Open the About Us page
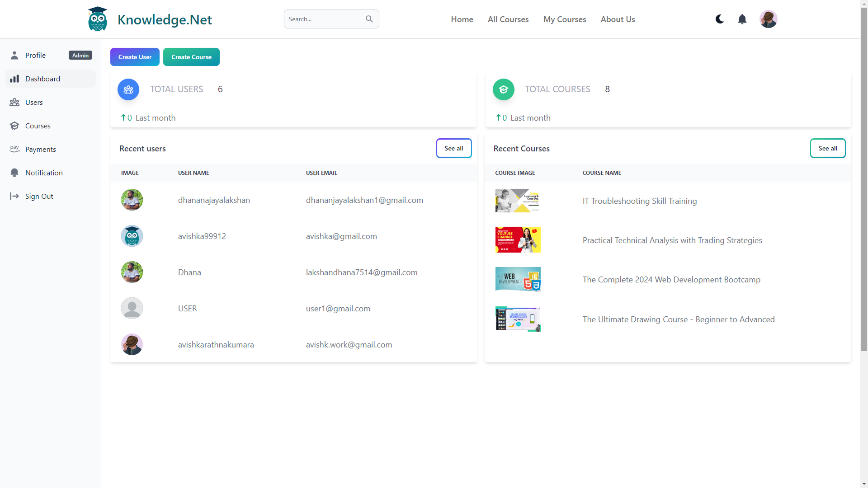The width and height of the screenshot is (868, 488). click(618, 19)
